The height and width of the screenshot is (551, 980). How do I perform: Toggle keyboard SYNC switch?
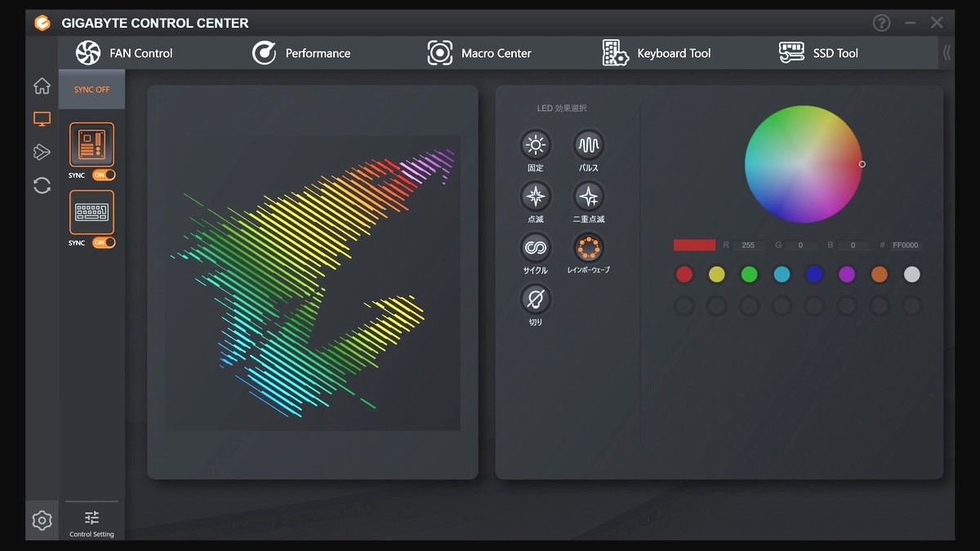click(x=104, y=242)
